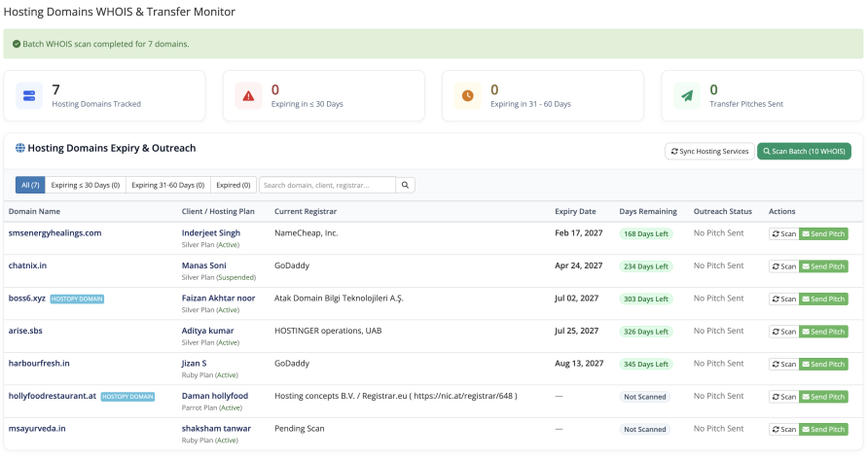Open client Daman hollyfood
This screenshot has height=459, width=868.
[x=215, y=396]
